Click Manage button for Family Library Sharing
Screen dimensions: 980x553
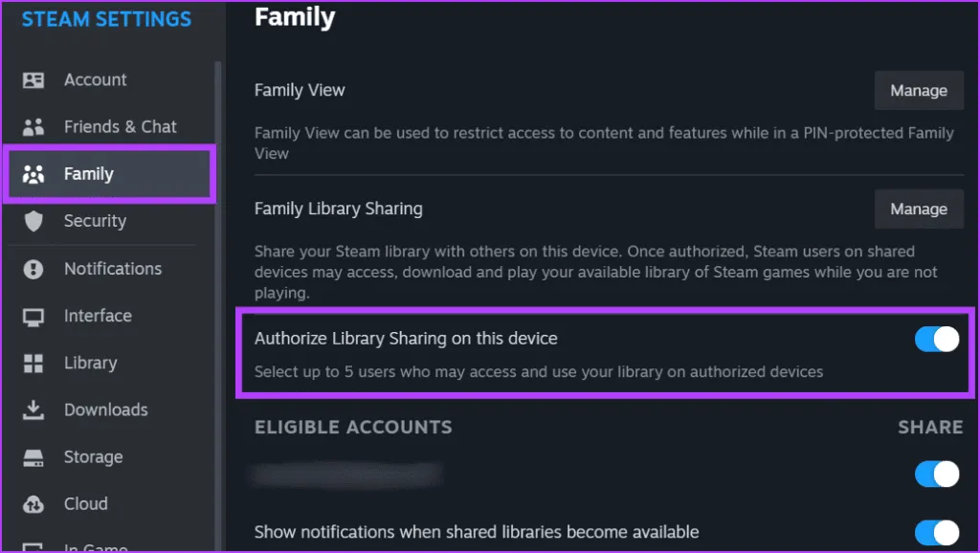click(918, 210)
